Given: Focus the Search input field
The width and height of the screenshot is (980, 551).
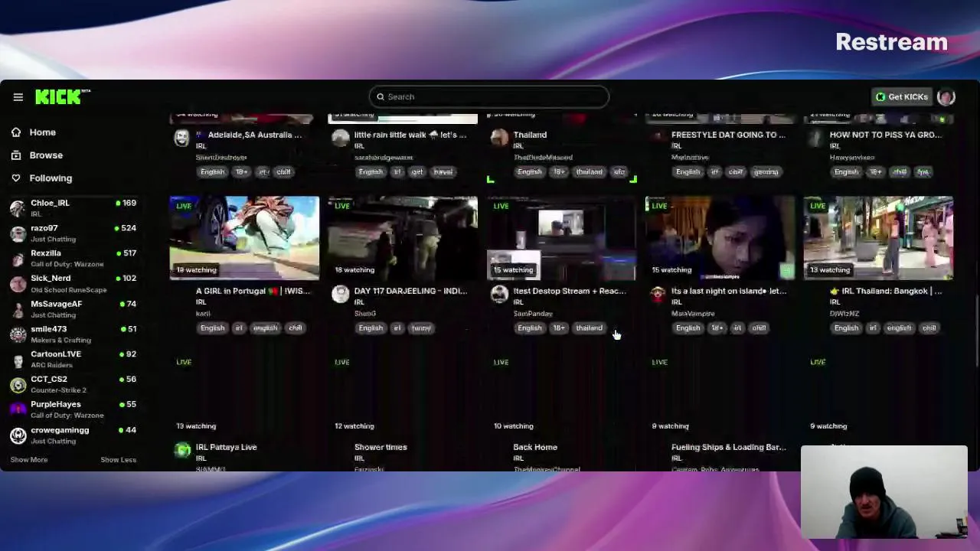Looking at the screenshot, I should pyautogui.click(x=488, y=97).
